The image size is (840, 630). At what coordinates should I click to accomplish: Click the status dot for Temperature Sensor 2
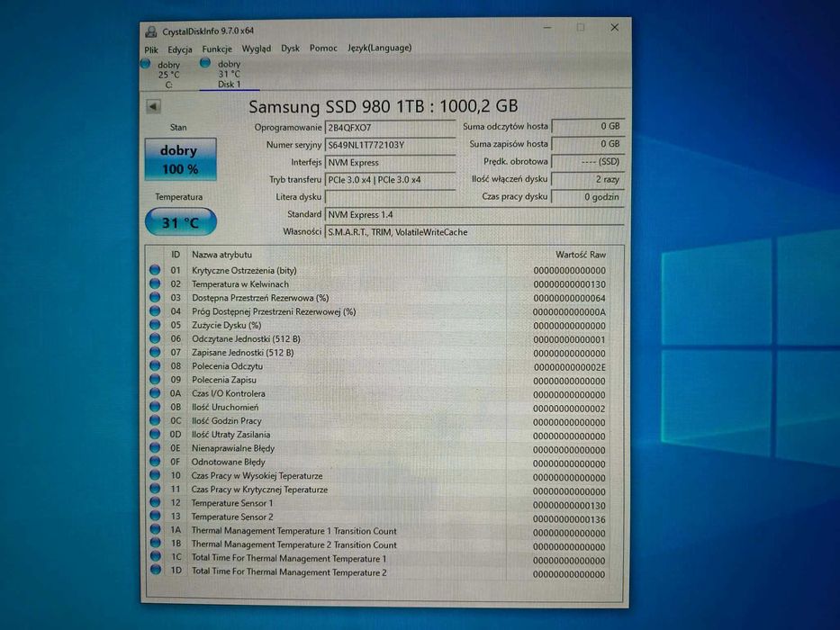[x=155, y=516]
